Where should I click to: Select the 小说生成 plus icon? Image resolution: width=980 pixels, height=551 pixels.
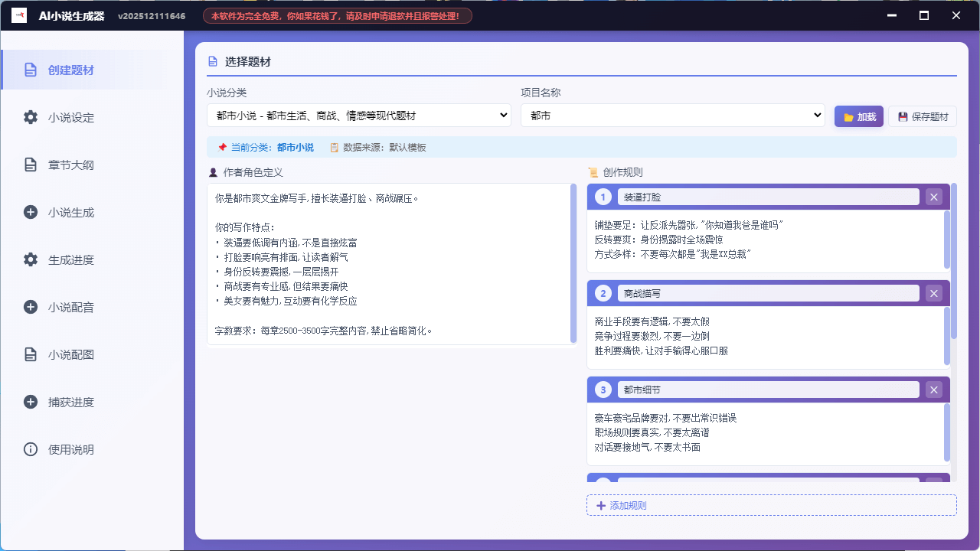coord(30,212)
